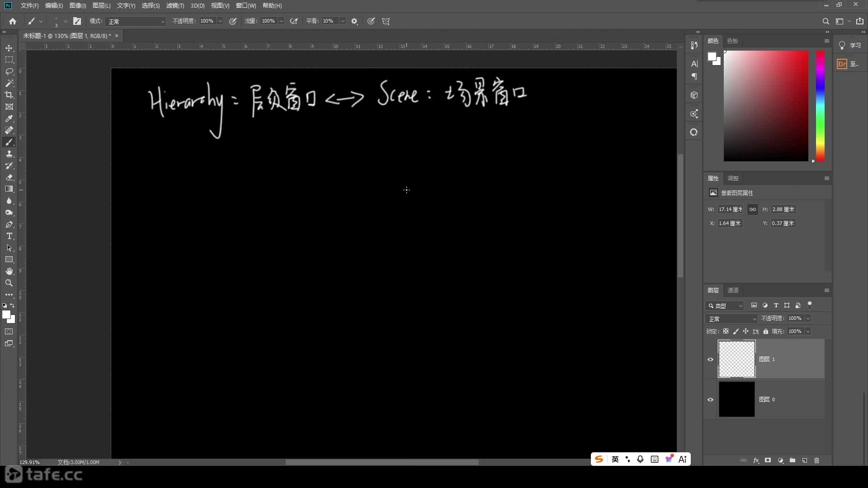Open layer filter 类型 dropdown
This screenshot has width=868, height=488.
(725, 305)
